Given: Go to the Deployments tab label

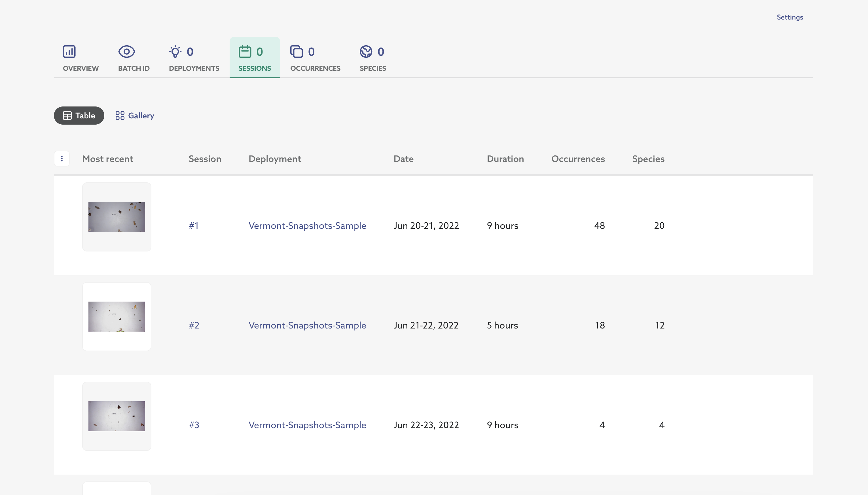Looking at the screenshot, I should click(x=194, y=68).
